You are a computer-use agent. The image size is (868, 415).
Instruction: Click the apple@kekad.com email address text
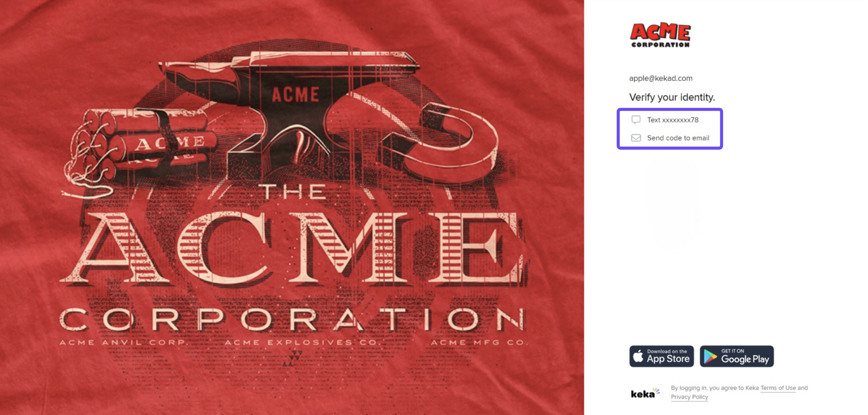tap(660, 78)
